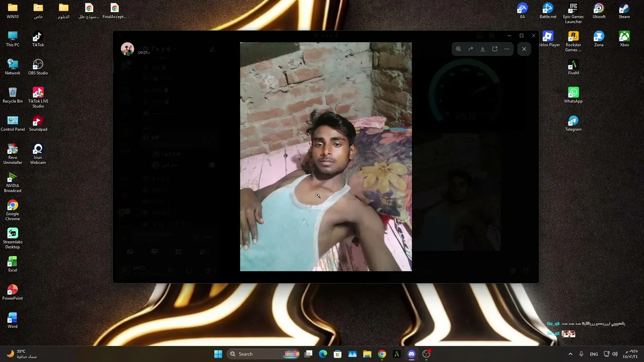Image resolution: width=644 pixels, height=362 pixels.
Task: Open Microsoft Edge from the taskbar
Action: tap(323, 354)
